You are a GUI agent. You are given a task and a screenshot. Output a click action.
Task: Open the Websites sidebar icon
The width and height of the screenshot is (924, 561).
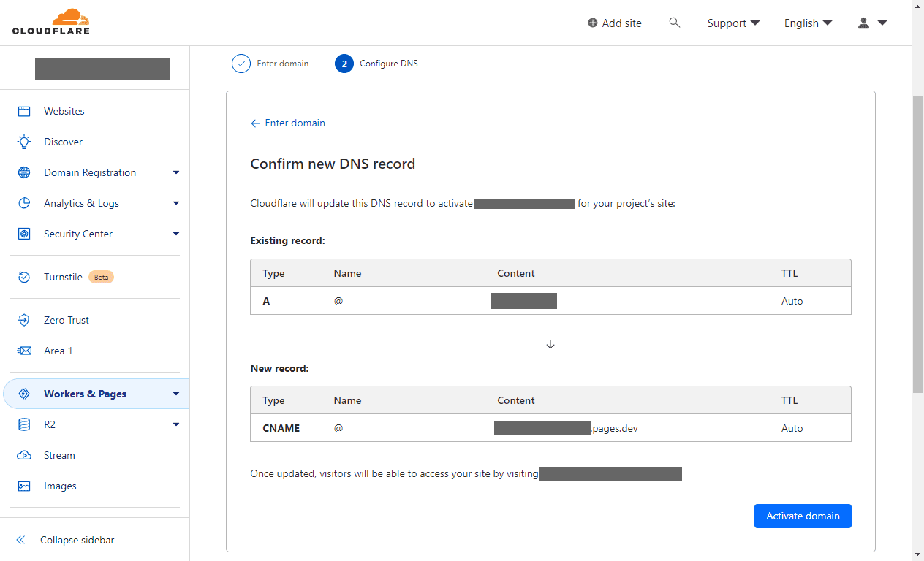pos(24,111)
